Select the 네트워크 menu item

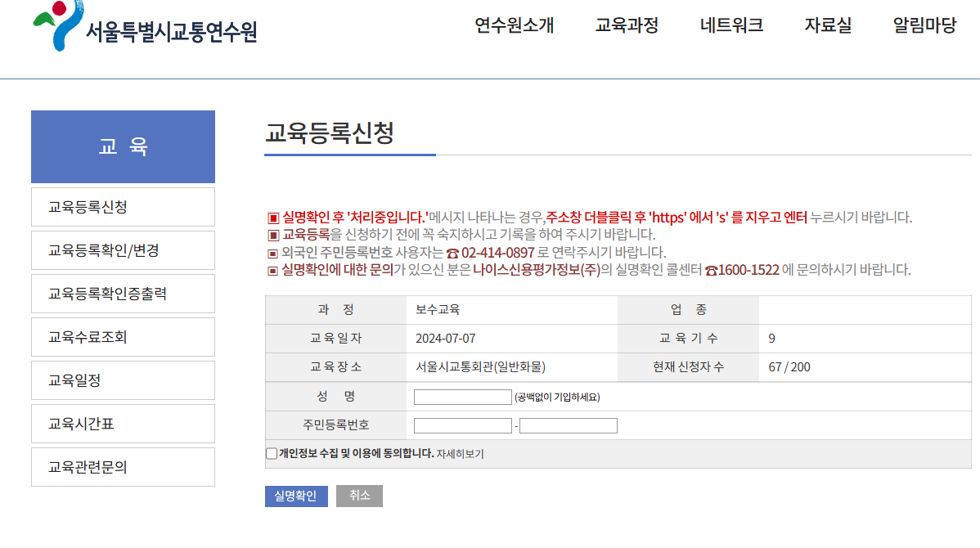pos(731,25)
